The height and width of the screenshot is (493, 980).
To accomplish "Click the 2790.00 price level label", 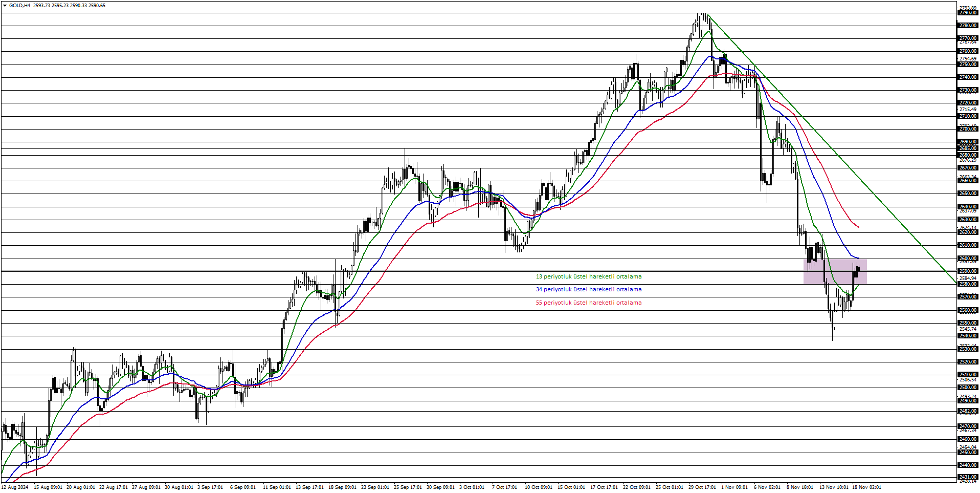I will [968, 13].
